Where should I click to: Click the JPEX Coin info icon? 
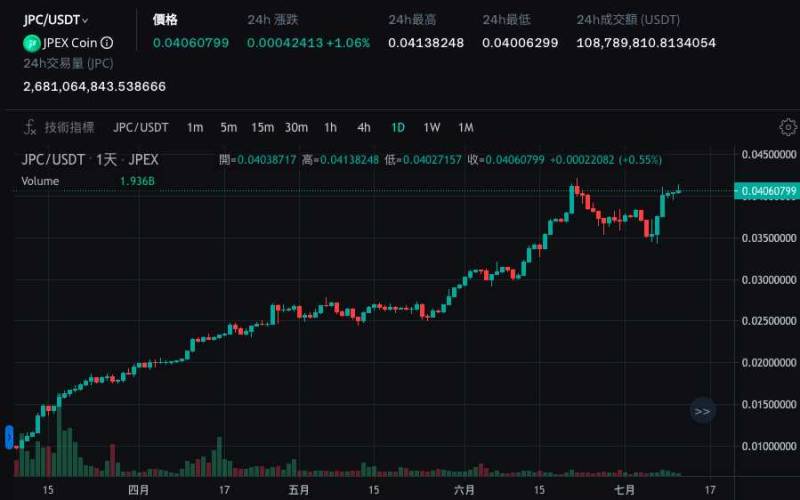pos(107,43)
